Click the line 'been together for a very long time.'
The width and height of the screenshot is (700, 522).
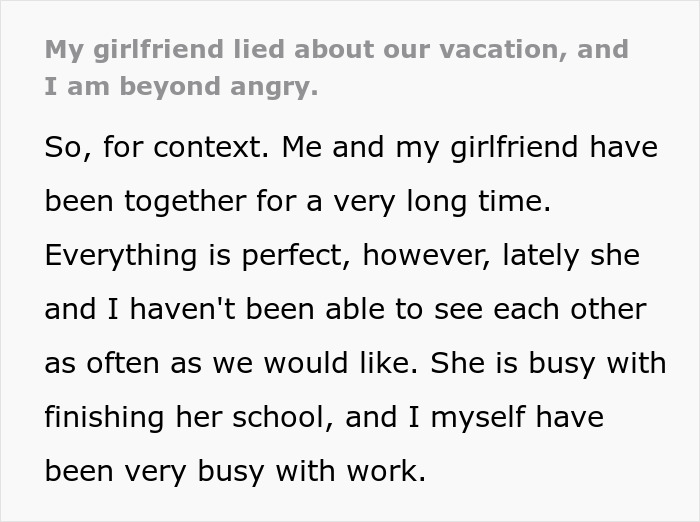297,202
